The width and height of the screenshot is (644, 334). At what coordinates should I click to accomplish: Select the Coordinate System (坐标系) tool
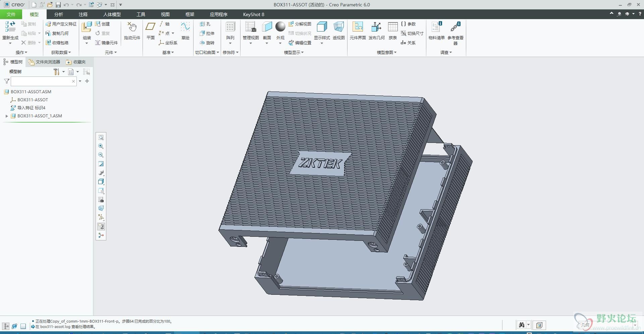pyautogui.click(x=168, y=43)
